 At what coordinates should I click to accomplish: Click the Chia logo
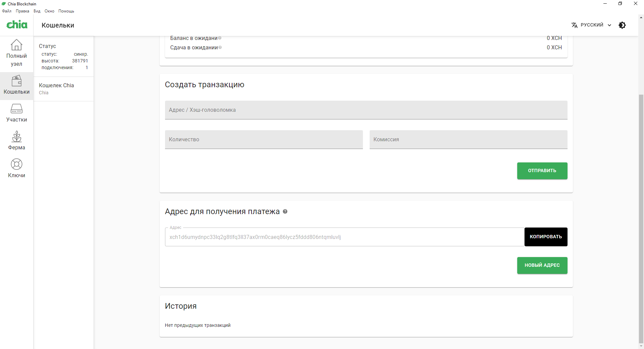[x=17, y=24]
